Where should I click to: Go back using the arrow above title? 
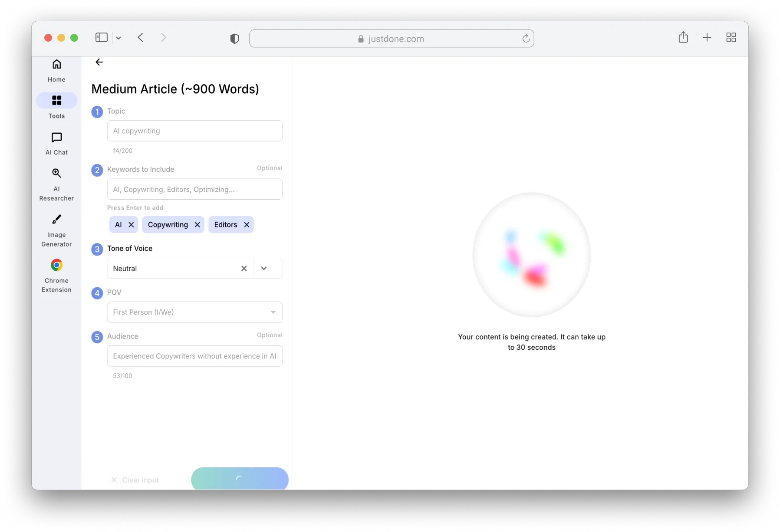[99, 62]
